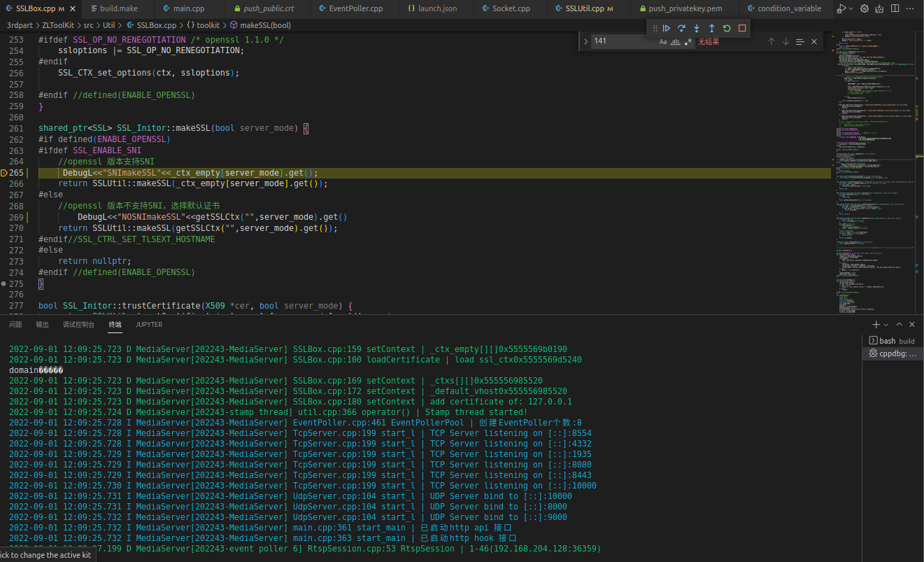The image size is (924, 562).
Task: Toggle match case in the search widget
Action: click(x=663, y=41)
